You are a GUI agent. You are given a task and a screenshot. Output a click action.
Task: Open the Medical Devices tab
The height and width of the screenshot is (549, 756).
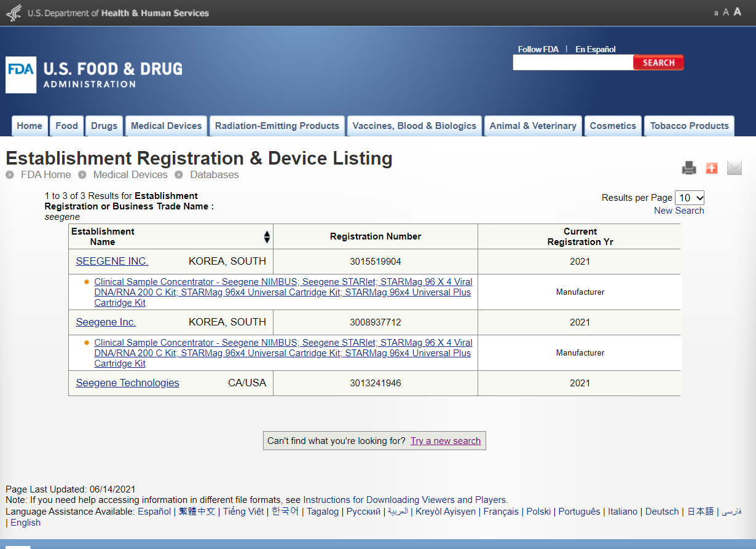point(166,126)
